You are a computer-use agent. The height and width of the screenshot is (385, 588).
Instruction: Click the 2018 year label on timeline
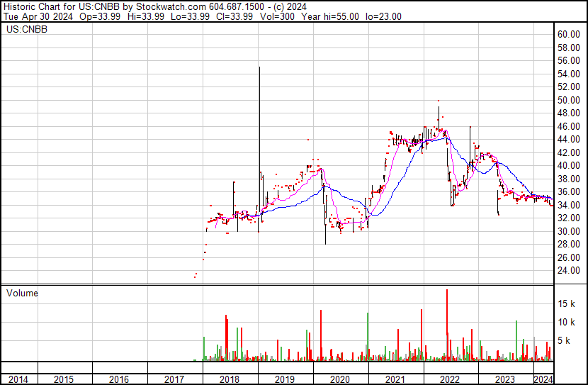229,379
